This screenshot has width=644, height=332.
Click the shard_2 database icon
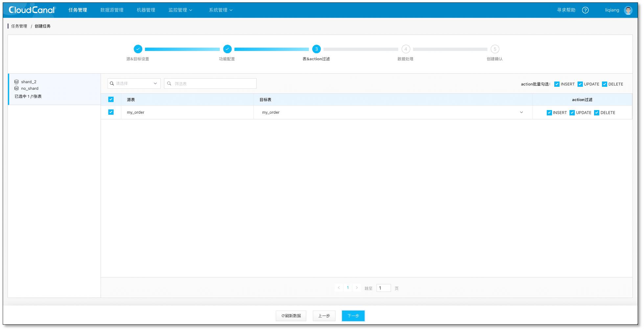click(16, 82)
